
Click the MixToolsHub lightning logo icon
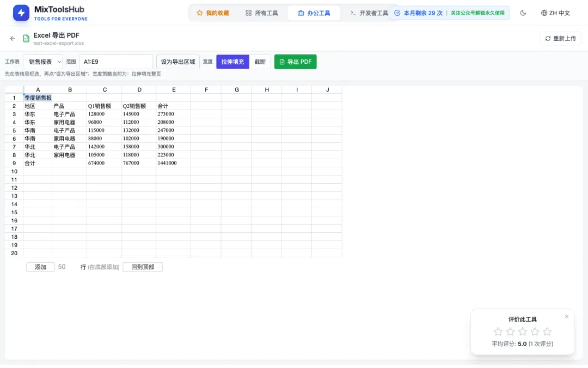[21, 13]
